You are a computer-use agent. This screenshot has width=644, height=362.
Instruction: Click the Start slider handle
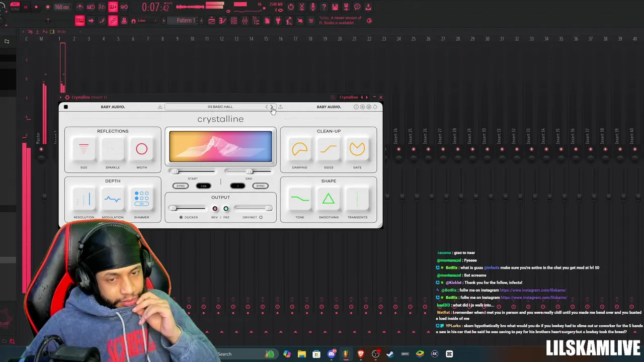(x=175, y=171)
